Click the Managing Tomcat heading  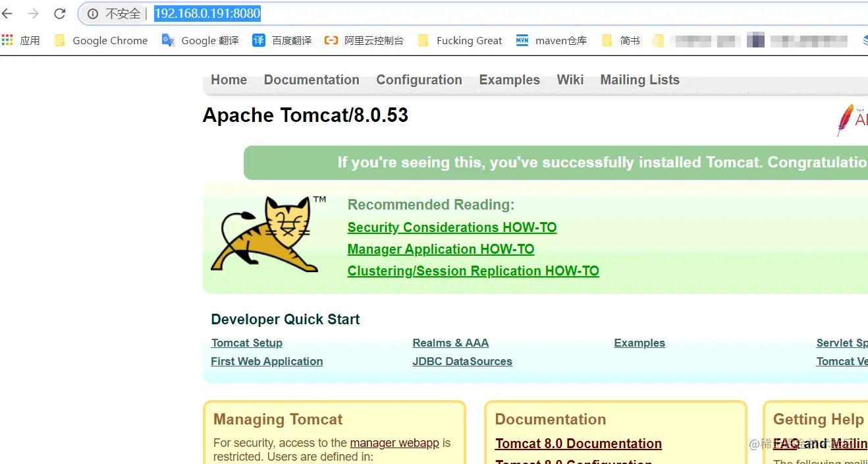click(x=278, y=420)
